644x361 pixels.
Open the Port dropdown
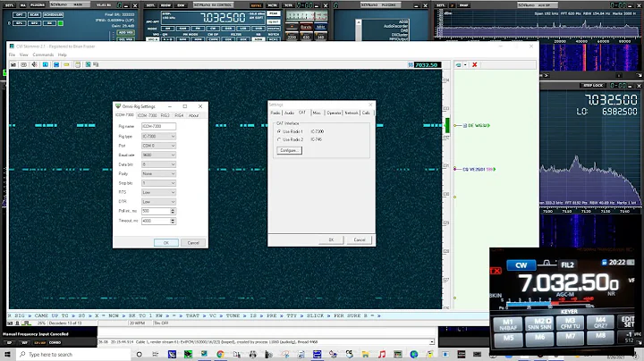tap(158, 146)
